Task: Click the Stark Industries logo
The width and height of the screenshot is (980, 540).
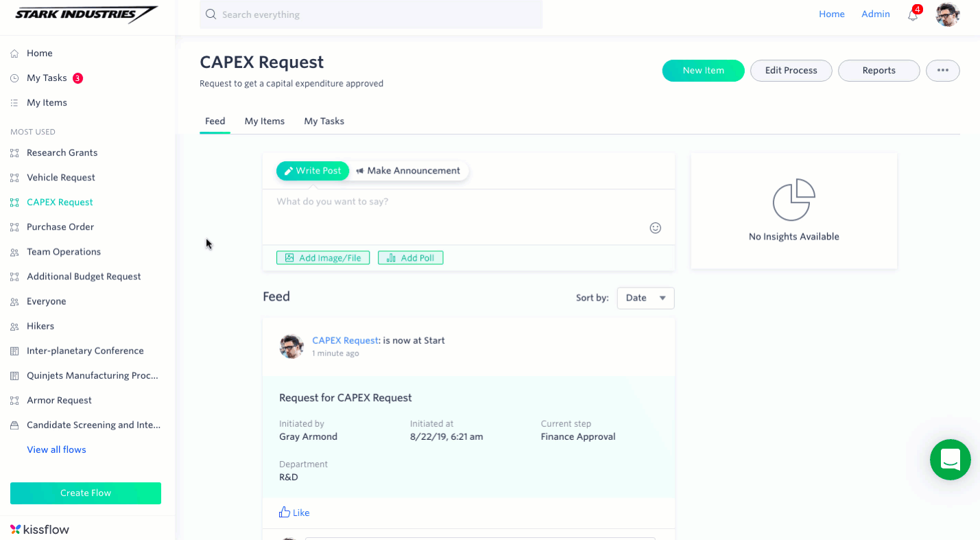Action: [86, 14]
